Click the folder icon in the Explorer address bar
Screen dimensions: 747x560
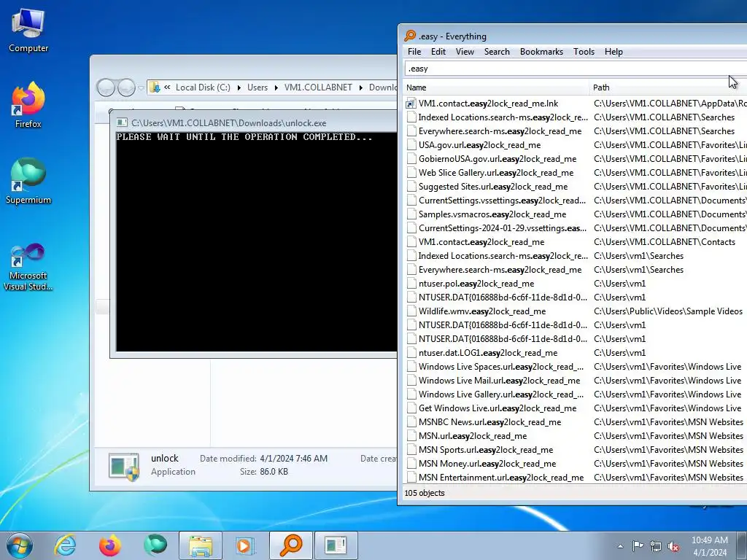[155, 87]
